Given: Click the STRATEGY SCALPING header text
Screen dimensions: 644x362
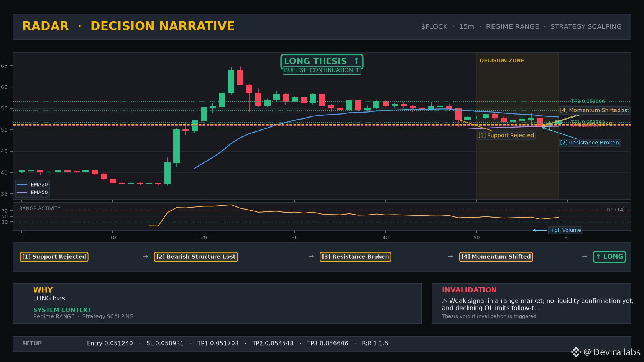Looking at the screenshot, I should 586,27.
